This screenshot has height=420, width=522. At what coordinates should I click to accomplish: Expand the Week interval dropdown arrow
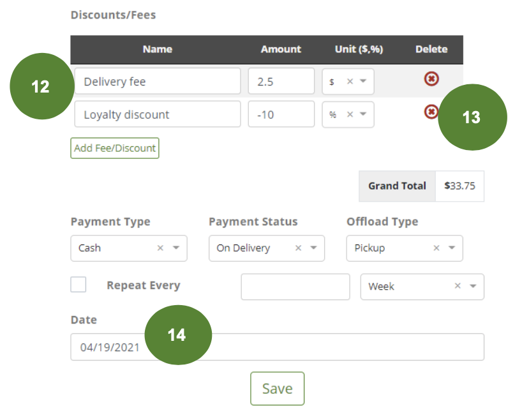coord(473,286)
